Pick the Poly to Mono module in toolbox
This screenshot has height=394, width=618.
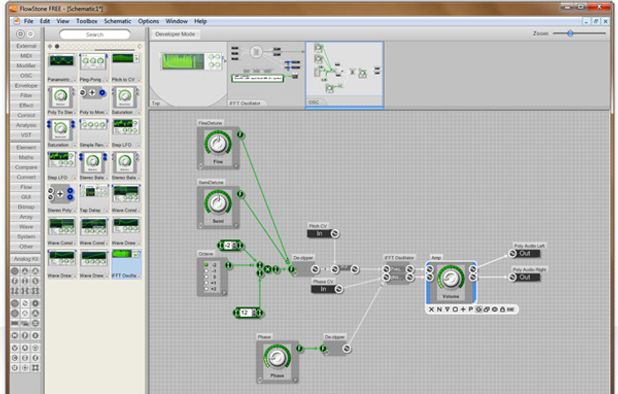click(x=93, y=100)
